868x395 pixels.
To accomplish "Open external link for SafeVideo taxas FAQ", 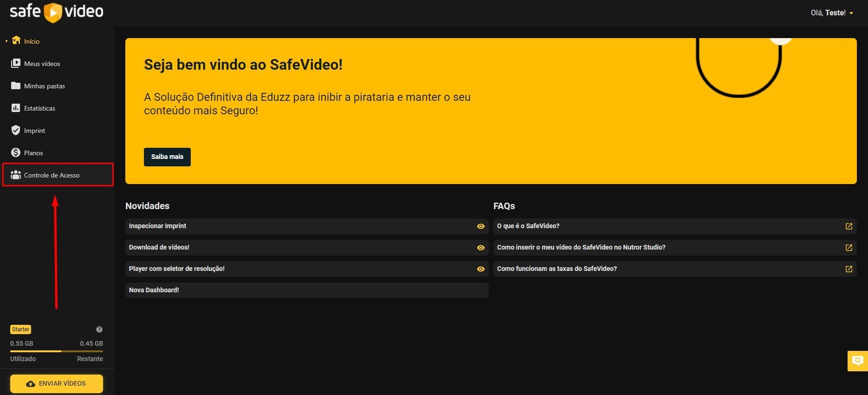I will click(849, 269).
